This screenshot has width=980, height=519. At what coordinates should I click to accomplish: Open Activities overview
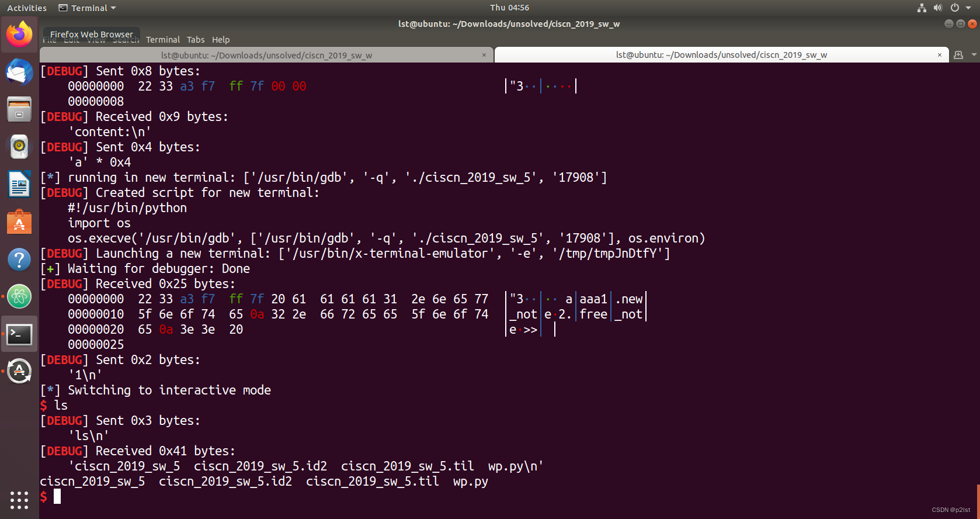(x=27, y=8)
